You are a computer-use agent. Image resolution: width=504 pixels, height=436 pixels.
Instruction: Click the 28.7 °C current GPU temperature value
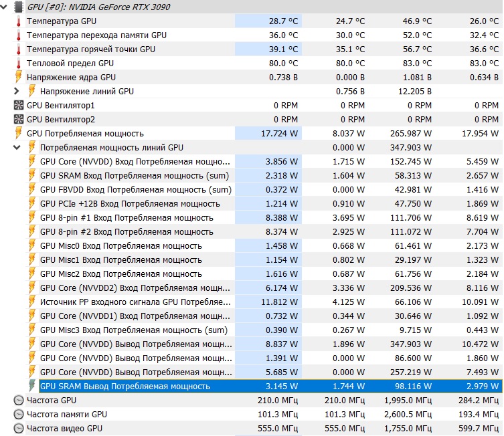(284, 21)
